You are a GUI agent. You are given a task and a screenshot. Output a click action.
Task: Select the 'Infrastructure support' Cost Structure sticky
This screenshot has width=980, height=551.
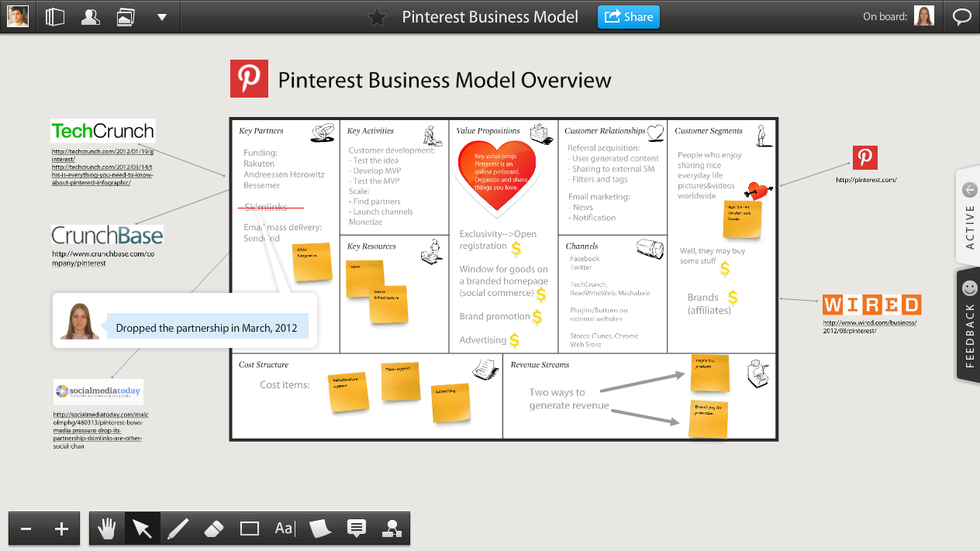348,394
